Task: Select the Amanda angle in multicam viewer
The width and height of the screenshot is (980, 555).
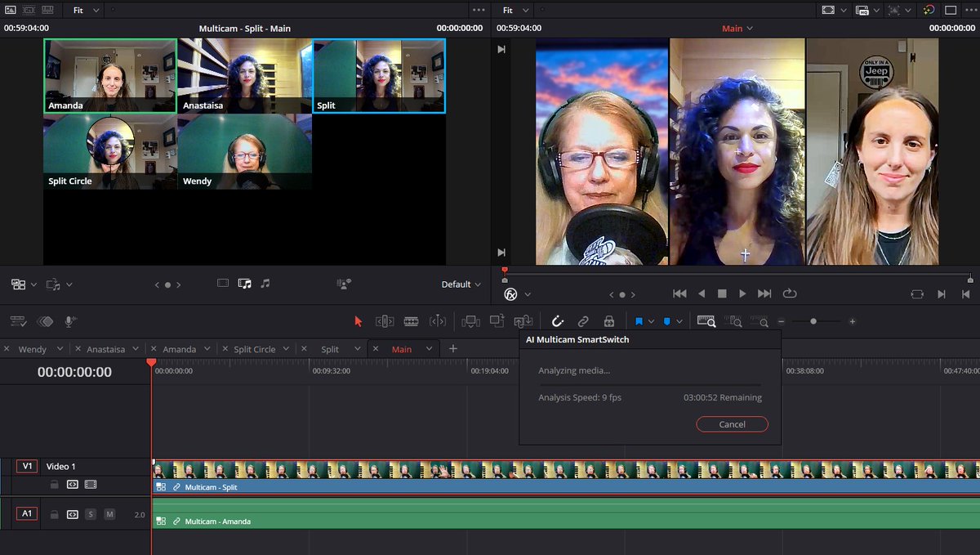Action: click(109, 75)
